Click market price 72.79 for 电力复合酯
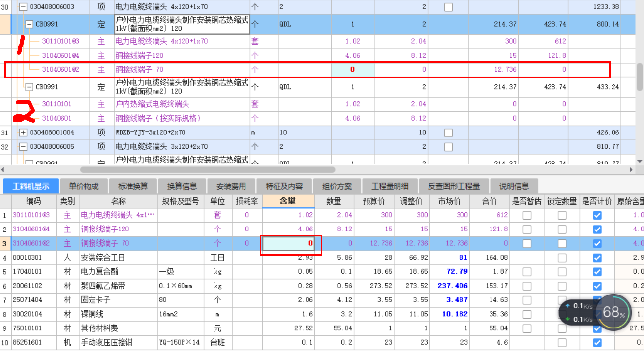 [458, 272]
